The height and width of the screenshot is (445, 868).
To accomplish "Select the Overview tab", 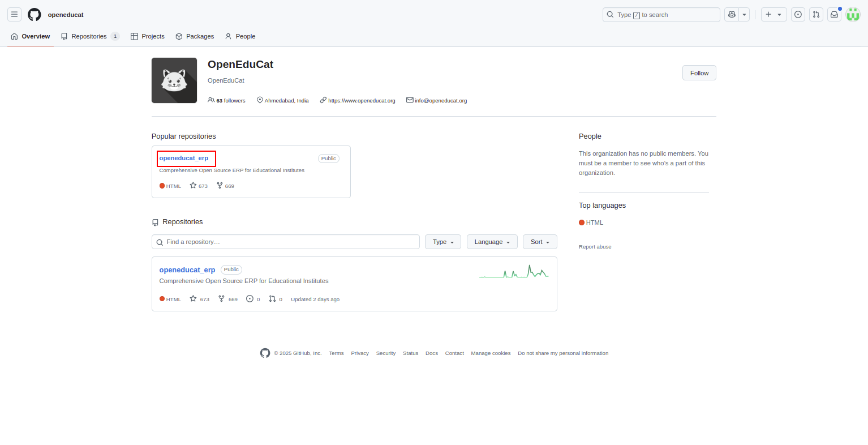I will [31, 36].
